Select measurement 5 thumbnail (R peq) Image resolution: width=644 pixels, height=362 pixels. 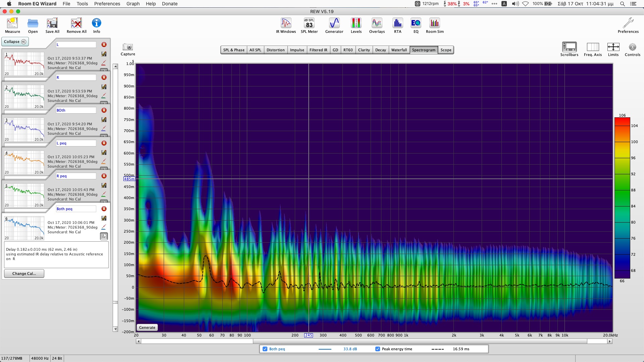[x=24, y=195]
